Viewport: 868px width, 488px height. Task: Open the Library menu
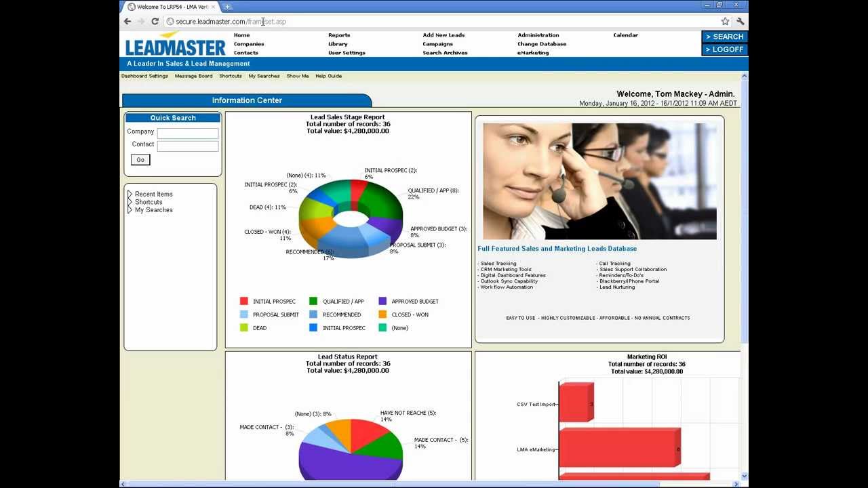click(338, 44)
